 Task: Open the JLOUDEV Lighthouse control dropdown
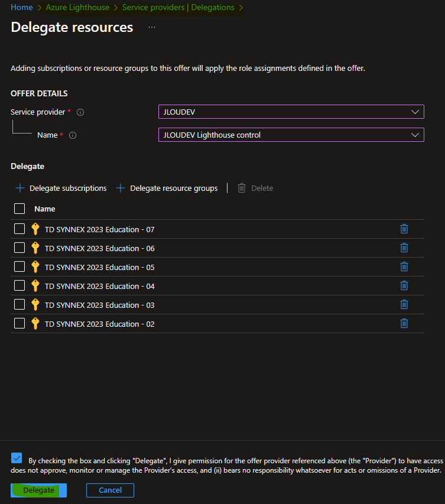pos(291,135)
